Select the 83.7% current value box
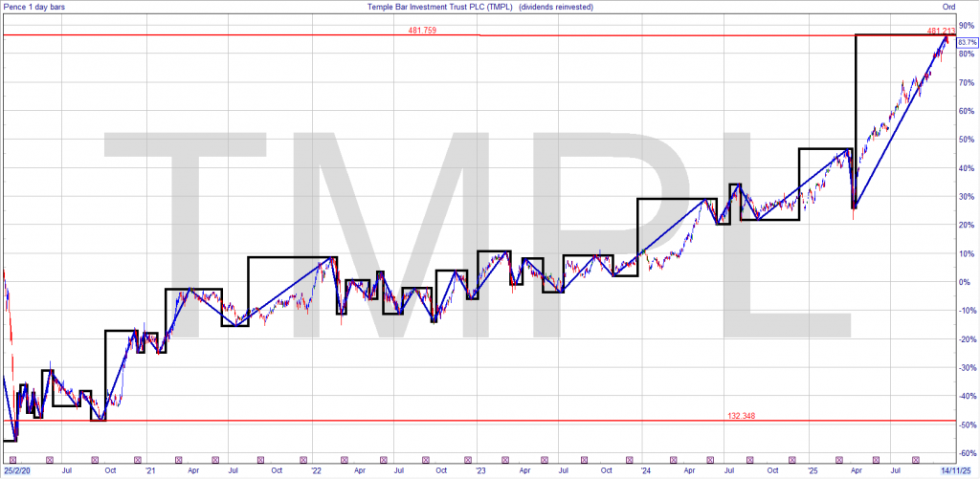 tap(966, 43)
